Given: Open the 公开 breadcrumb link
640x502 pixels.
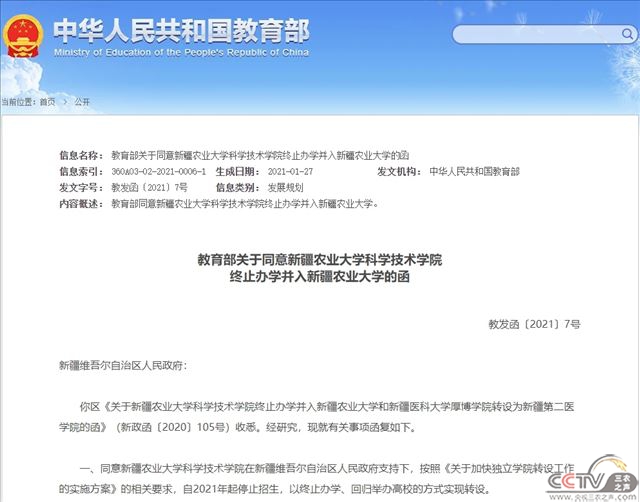Looking at the screenshot, I should coord(82,102).
